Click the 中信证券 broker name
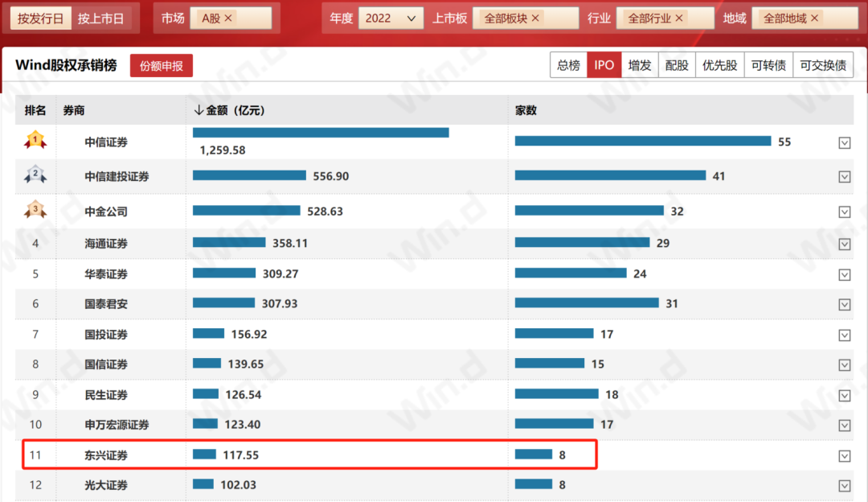The width and height of the screenshot is (868, 502). click(106, 142)
